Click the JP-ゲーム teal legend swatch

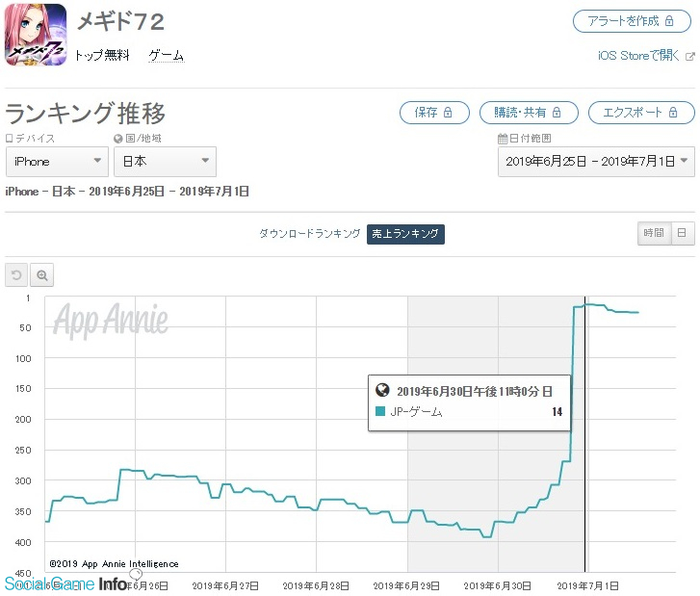380,411
